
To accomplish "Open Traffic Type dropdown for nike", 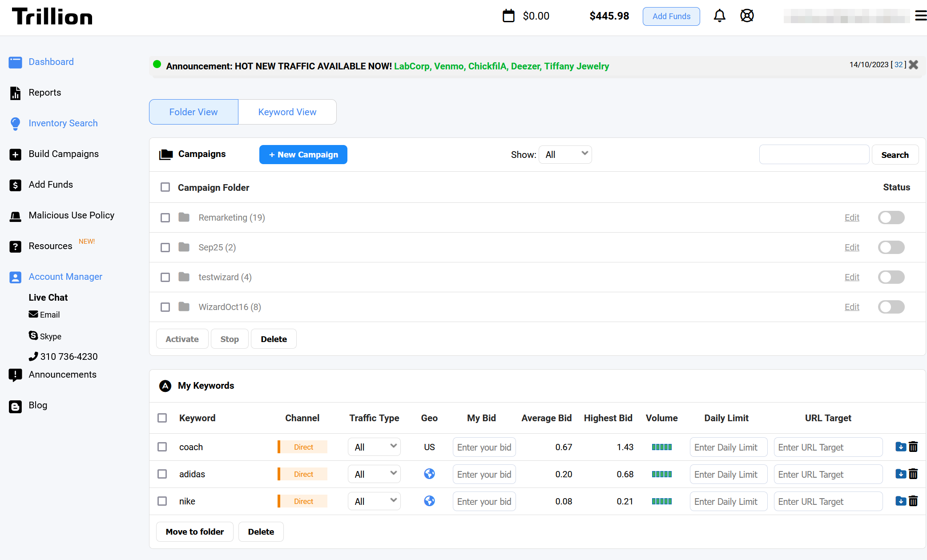I will [x=374, y=501].
